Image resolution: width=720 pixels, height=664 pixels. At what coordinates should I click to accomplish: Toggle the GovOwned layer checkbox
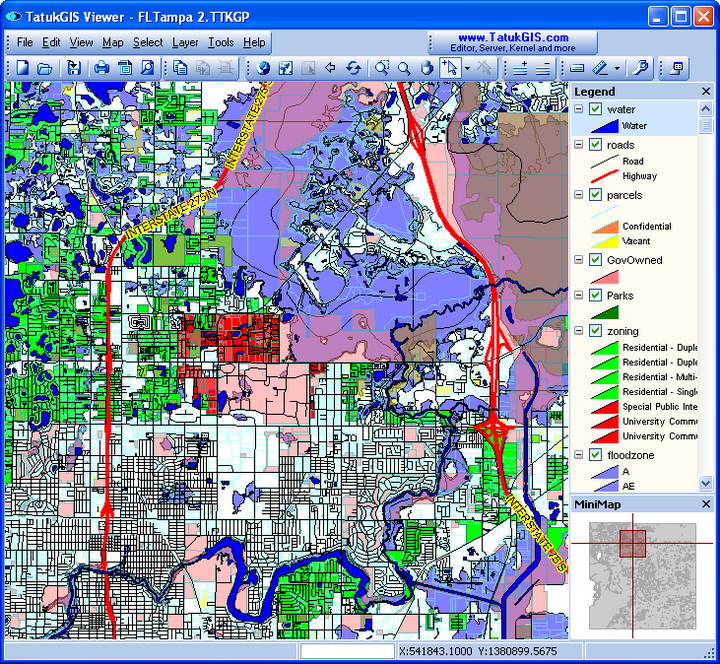(596, 259)
